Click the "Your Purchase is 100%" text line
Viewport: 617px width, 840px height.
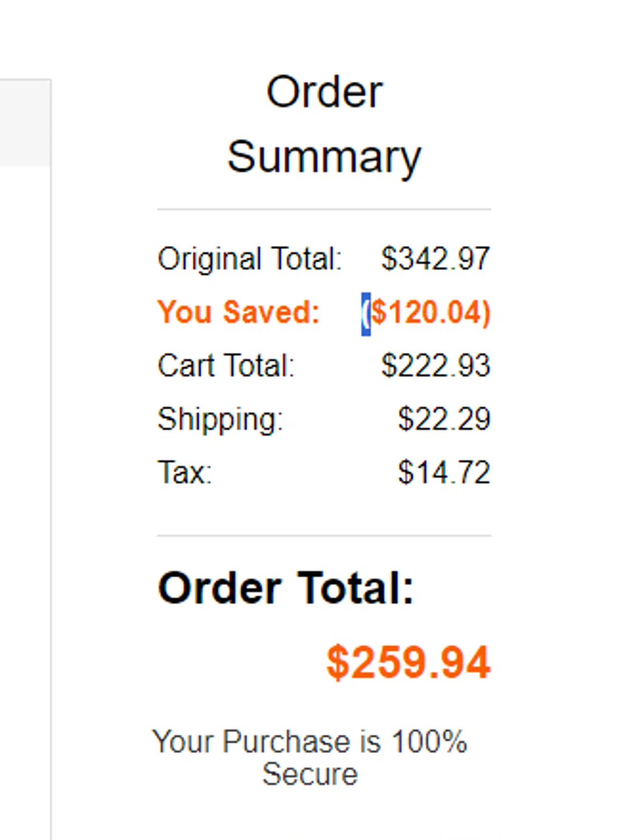(x=309, y=741)
